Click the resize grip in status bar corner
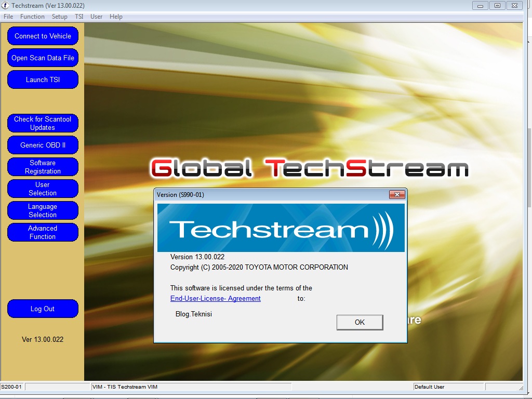Screen dimensions: 532x399 coord(521,388)
